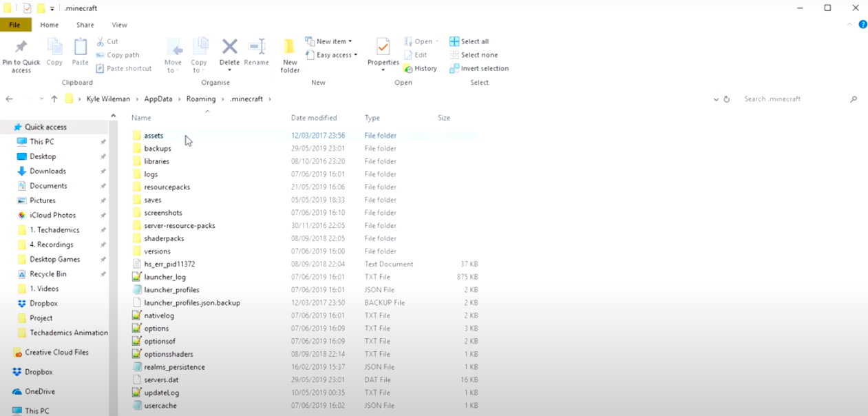Open the File tab

pyautogui.click(x=15, y=25)
